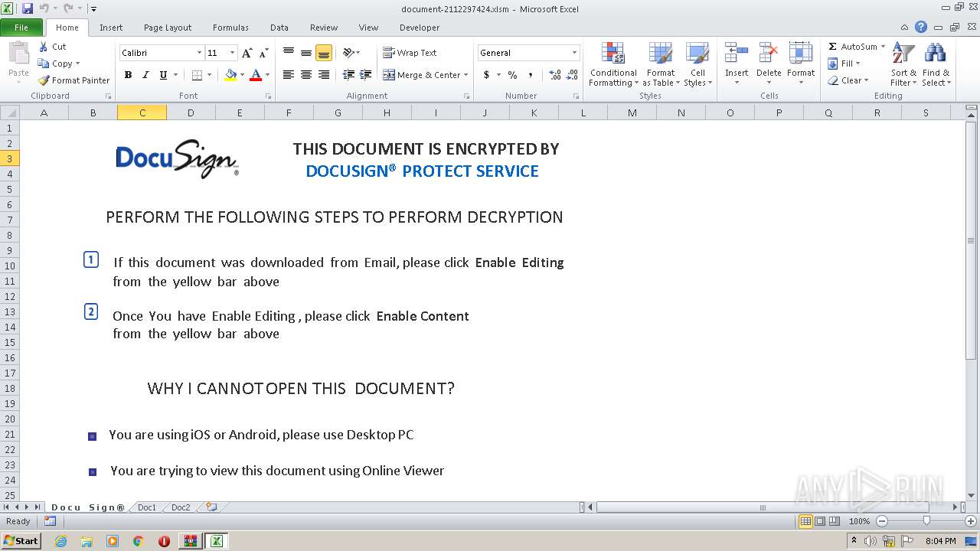
Task: Click Decrease Indent icon
Action: tap(348, 75)
